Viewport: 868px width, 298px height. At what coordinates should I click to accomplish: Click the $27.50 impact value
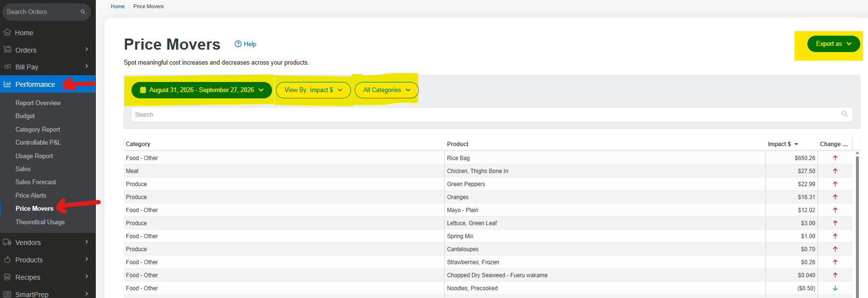pyautogui.click(x=806, y=171)
